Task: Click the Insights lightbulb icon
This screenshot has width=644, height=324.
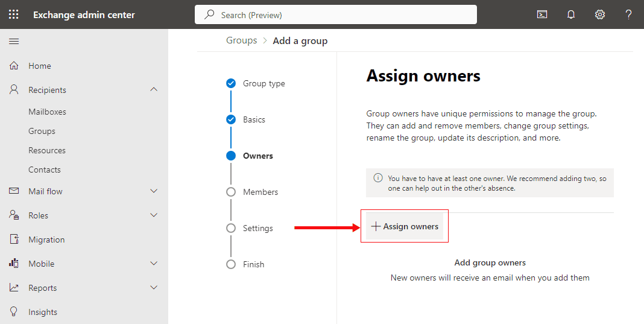Action: (x=14, y=312)
